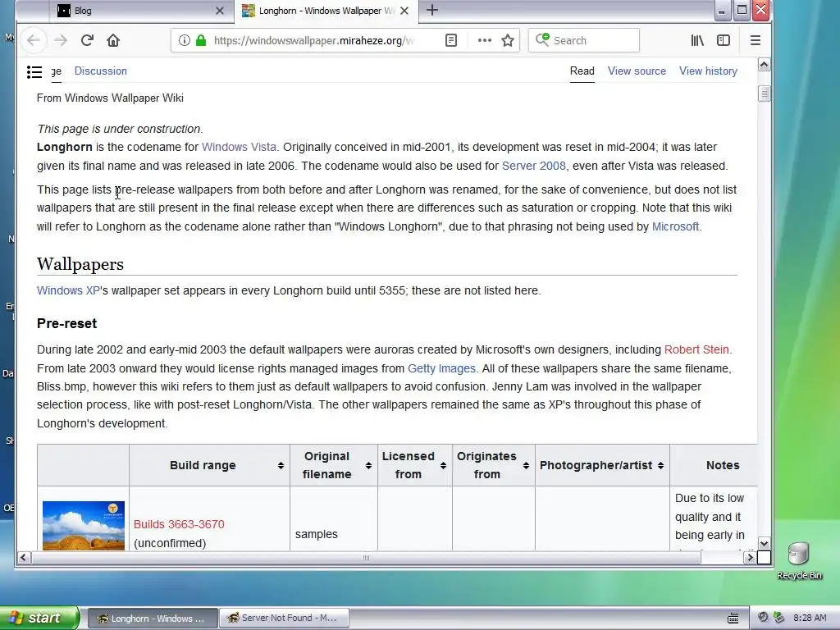Click the vertical scrollbar down arrow
The height and width of the screenshot is (630, 840).
(x=765, y=543)
